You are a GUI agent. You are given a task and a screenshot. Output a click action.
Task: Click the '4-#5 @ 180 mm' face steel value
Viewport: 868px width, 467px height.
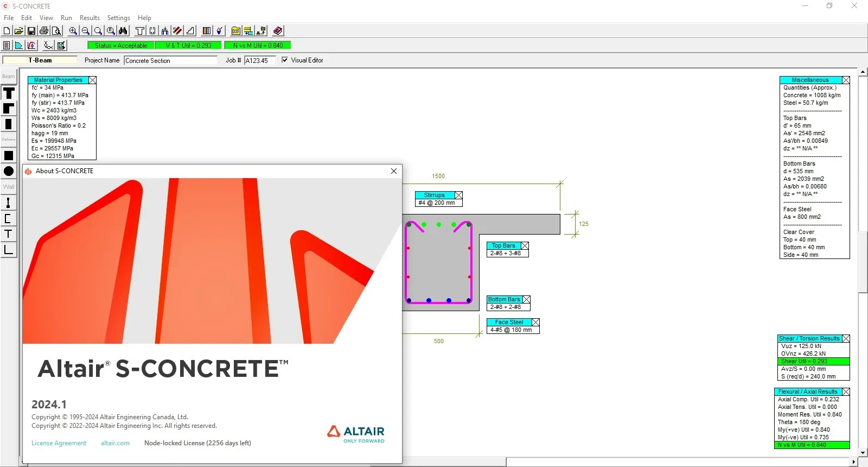coord(511,330)
